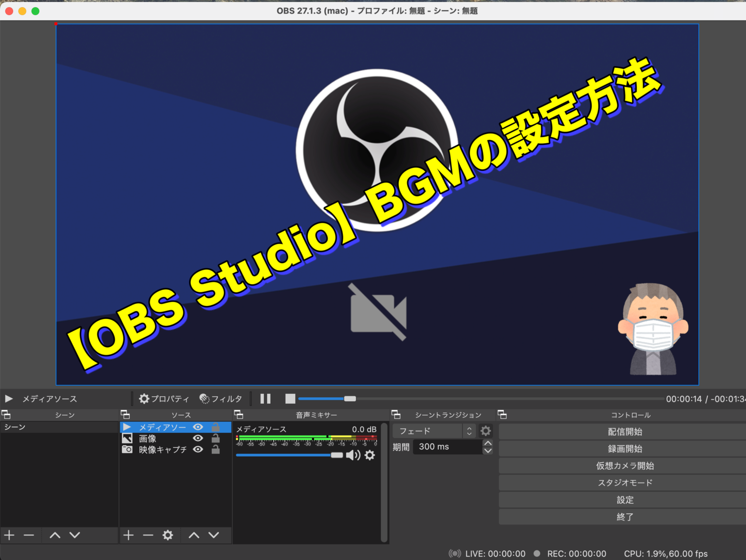Open filters for the media source
Screen dimensions: 746x560
pyautogui.click(x=221, y=399)
